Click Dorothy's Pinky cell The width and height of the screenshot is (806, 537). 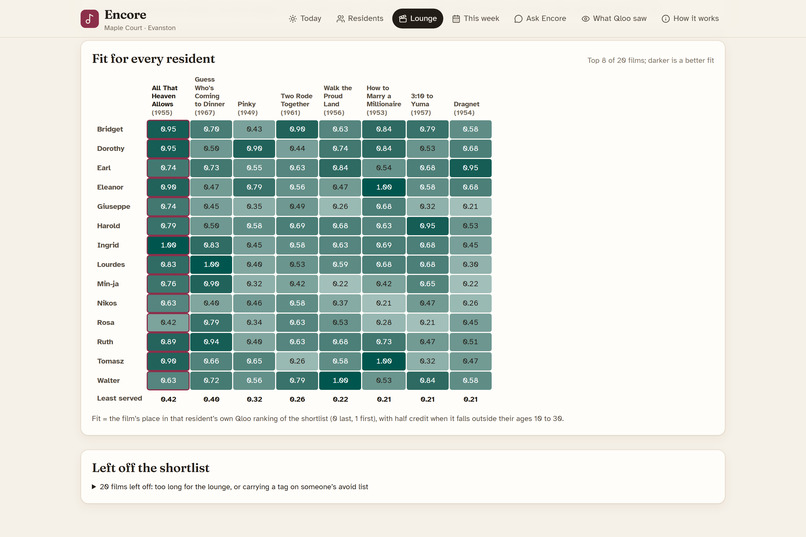click(x=254, y=149)
